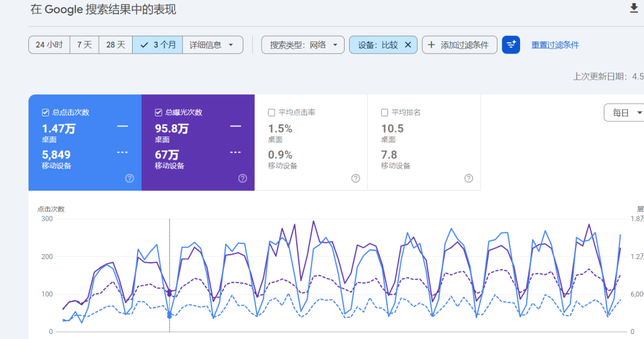Viewport: 644px width, 339px height.
Task: Select the 24 小时 date range
Action: (49, 45)
